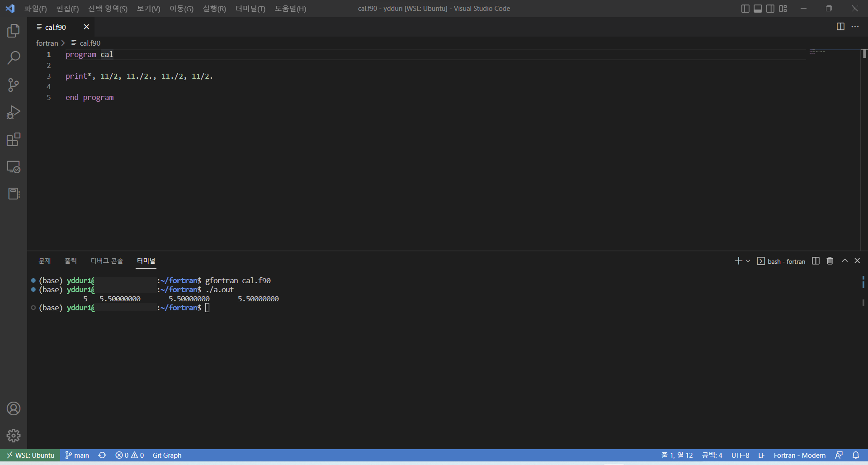
Task: Open the 터미널(T) menu
Action: 250,8
